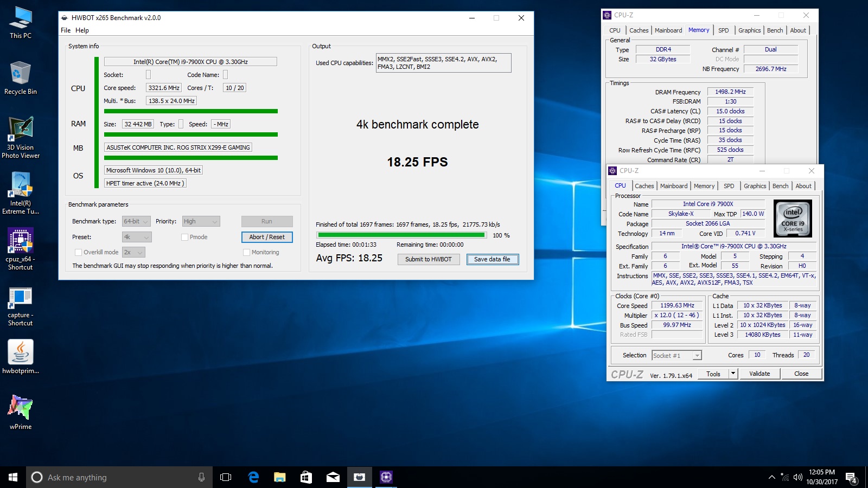Open Overkill 2x multiplier dropdown
This screenshot has width=868, height=488.
tap(133, 252)
